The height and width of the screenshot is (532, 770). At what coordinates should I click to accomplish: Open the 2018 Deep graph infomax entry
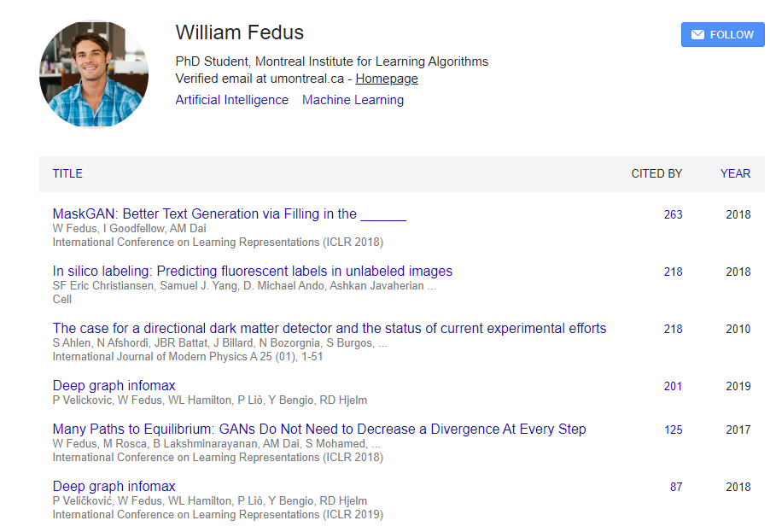(x=114, y=487)
